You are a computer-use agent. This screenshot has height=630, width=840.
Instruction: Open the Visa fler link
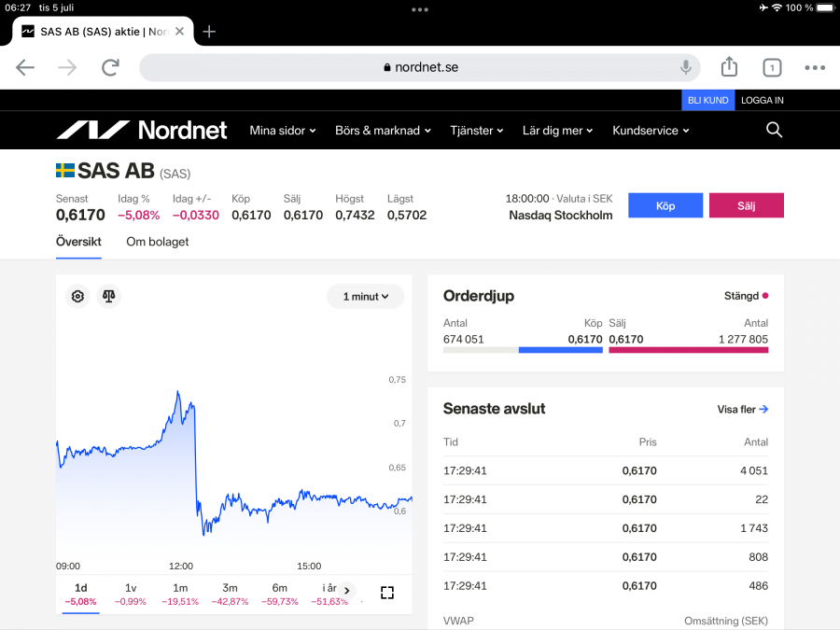(742, 409)
